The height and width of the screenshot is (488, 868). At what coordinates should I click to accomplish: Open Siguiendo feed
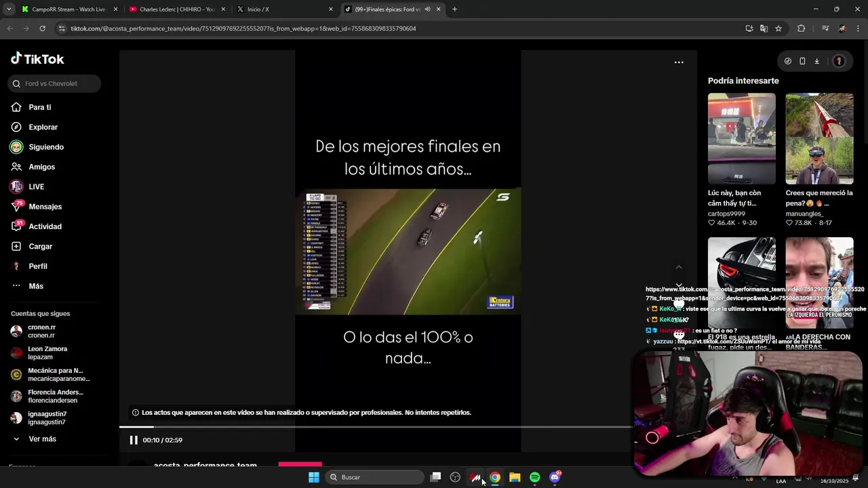tap(37, 147)
